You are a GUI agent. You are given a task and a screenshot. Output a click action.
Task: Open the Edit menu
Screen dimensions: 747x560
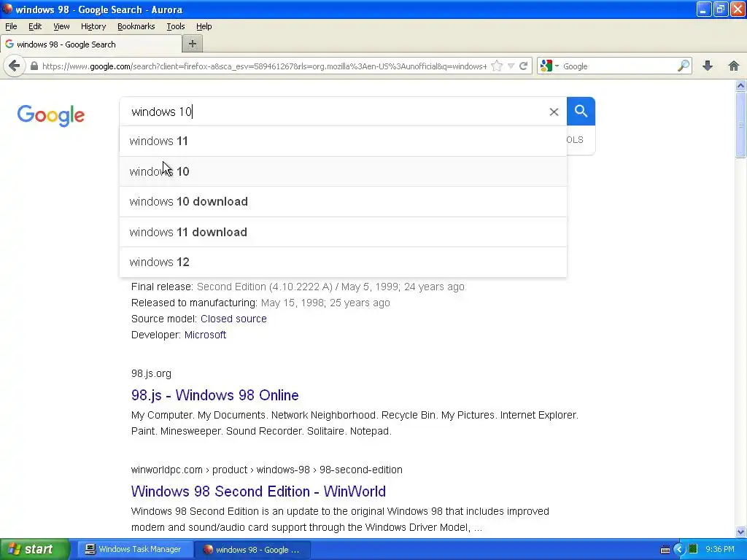tap(35, 27)
